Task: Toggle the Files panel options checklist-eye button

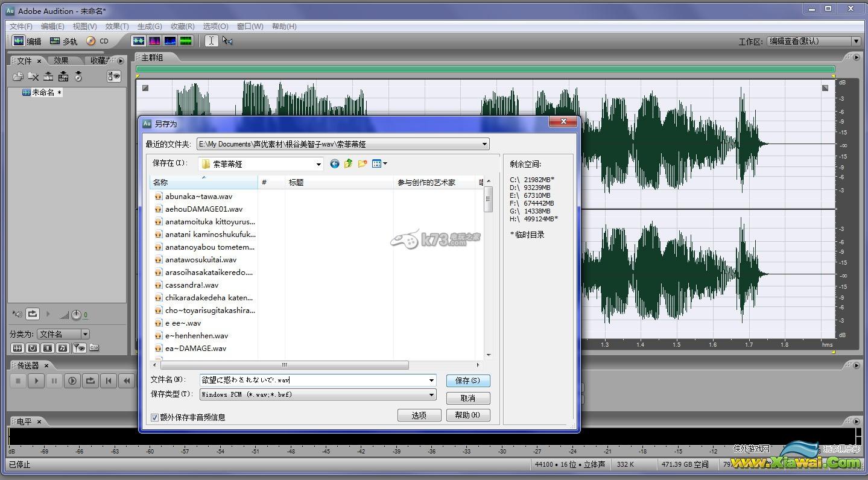Action: click(114, 77)
